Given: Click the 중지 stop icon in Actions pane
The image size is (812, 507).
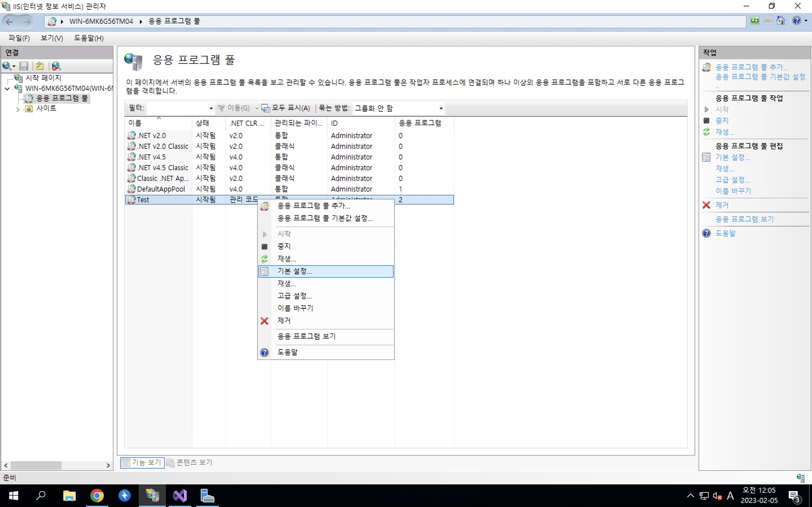Looking at the screenshot, I should pyautogui.click(x=706, y=121).
